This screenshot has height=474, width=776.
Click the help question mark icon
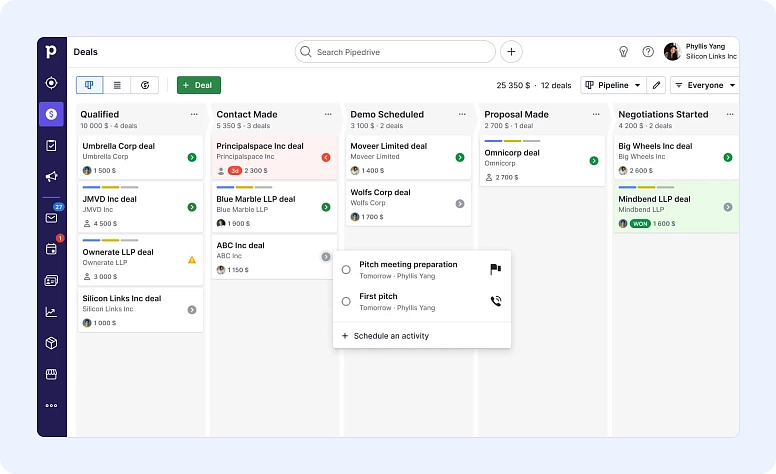(x=648, y=52)
